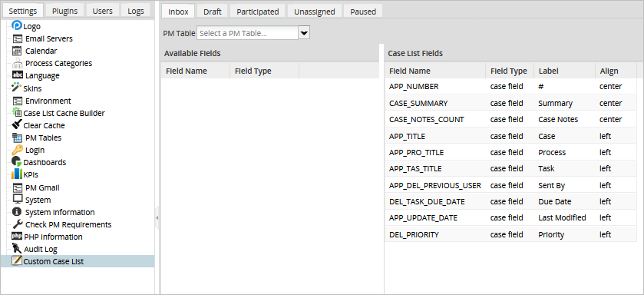Open the PM Tables icon

pyautogui.click(x=17, y=138)
